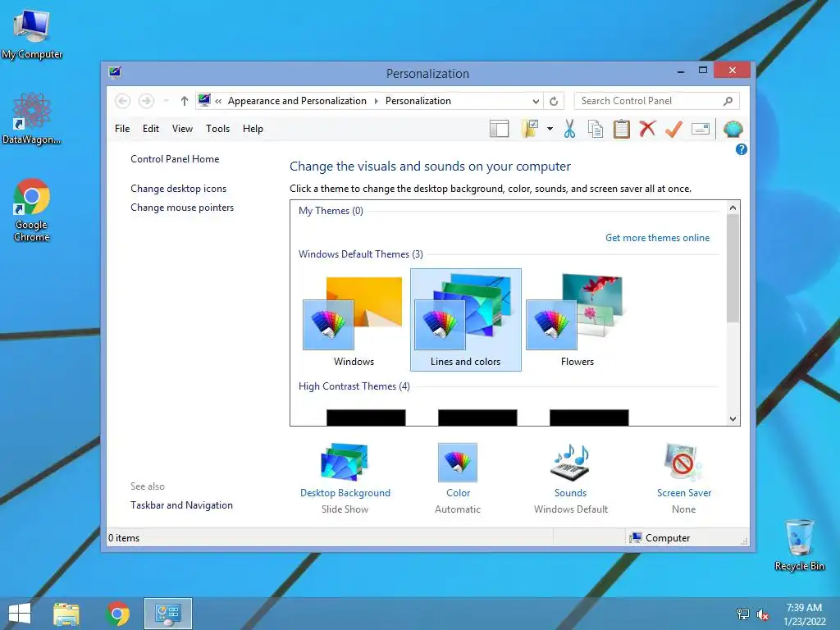
Task: Open Chrome from the taskbar
Action: tap(118, 614)
